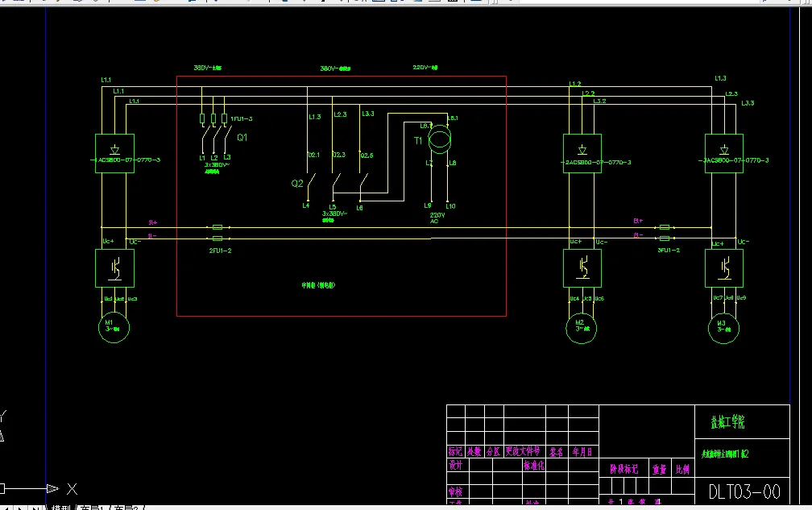Click the -1ACS800-07-0770-3 rectifier block

pyautogui.click(x=115, y=154)
